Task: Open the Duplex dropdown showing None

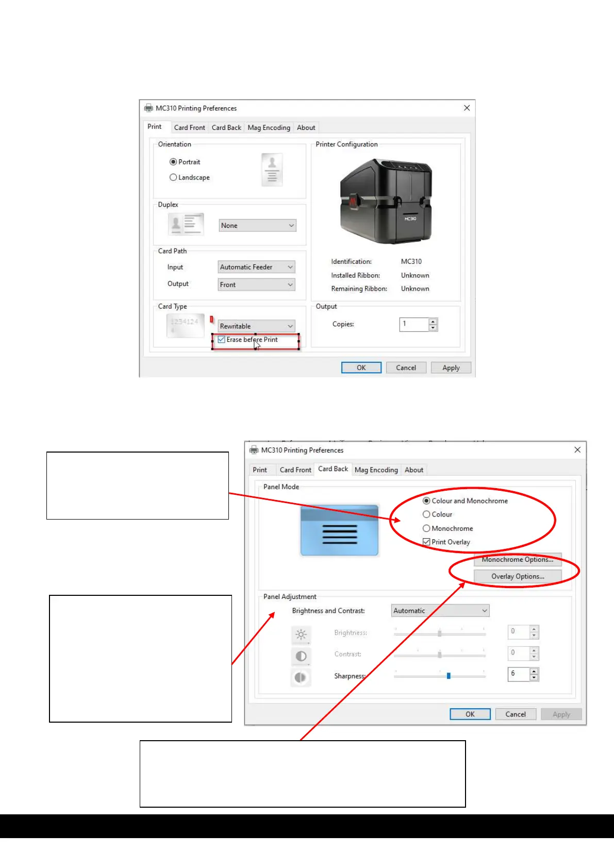Action: [257, 225]
